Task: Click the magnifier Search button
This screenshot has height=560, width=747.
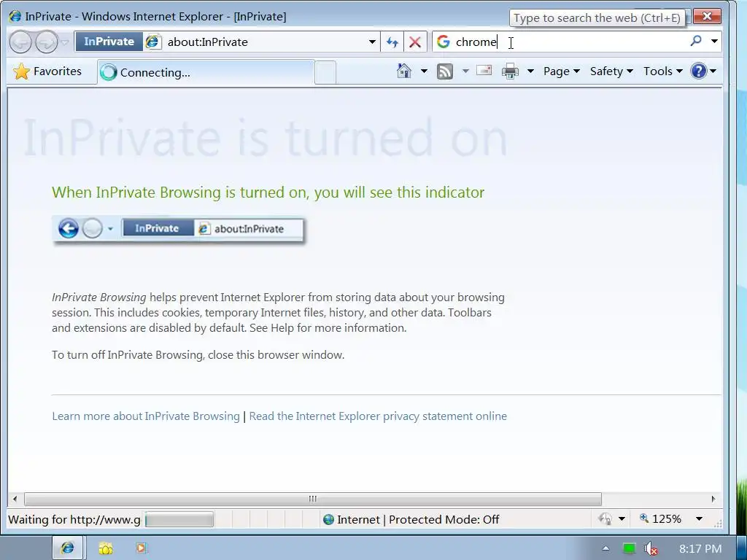Action: pyautogui.click(x=696, y=42)
